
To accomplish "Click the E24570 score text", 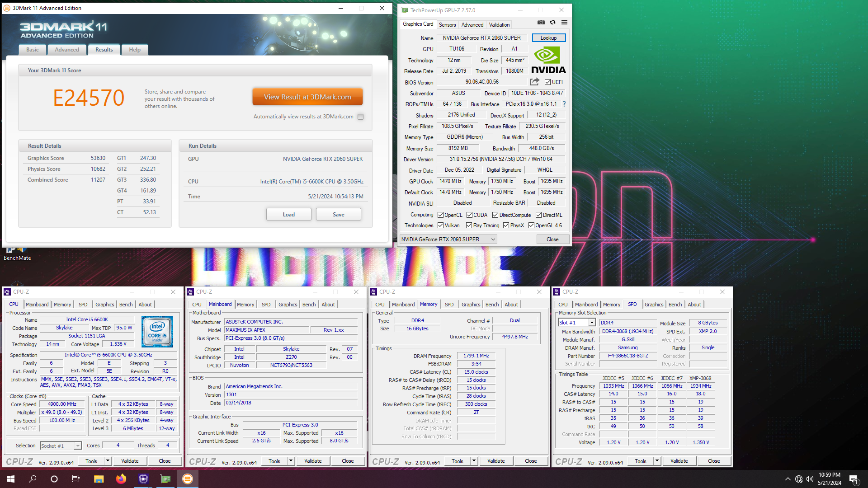I will coord(89,98).
